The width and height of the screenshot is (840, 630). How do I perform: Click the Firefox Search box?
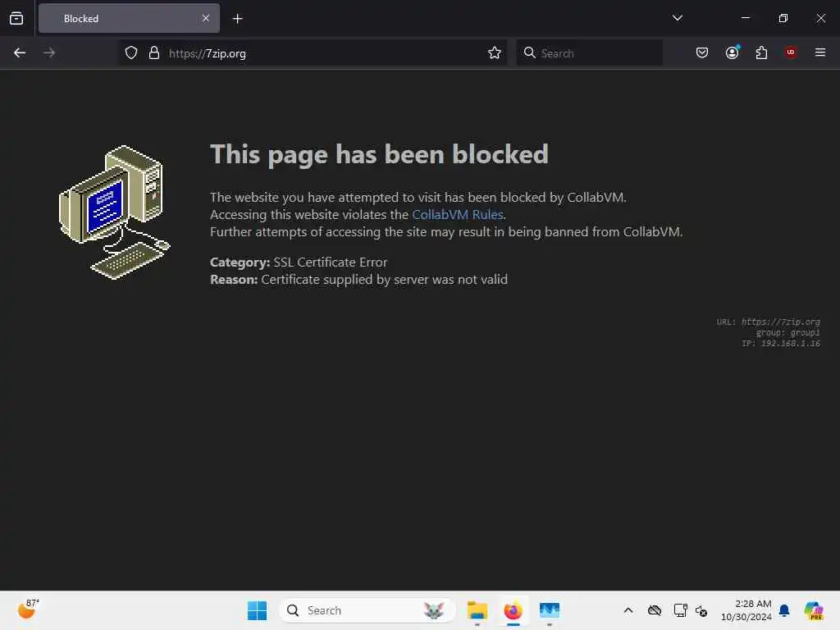tap(589, 53)
